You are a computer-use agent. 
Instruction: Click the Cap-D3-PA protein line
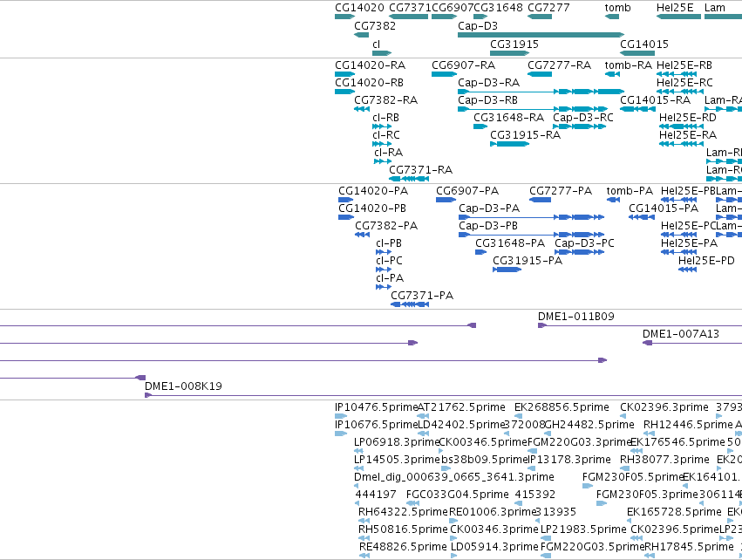531,217
